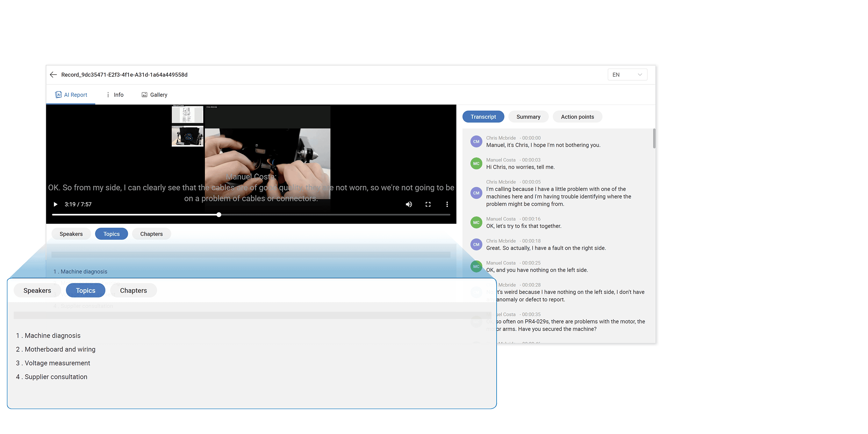Click transcript line 'OK, and you have nothing on the left side.'
The height and width of the screenshot is (434, 868).
(x=537, y=270)
